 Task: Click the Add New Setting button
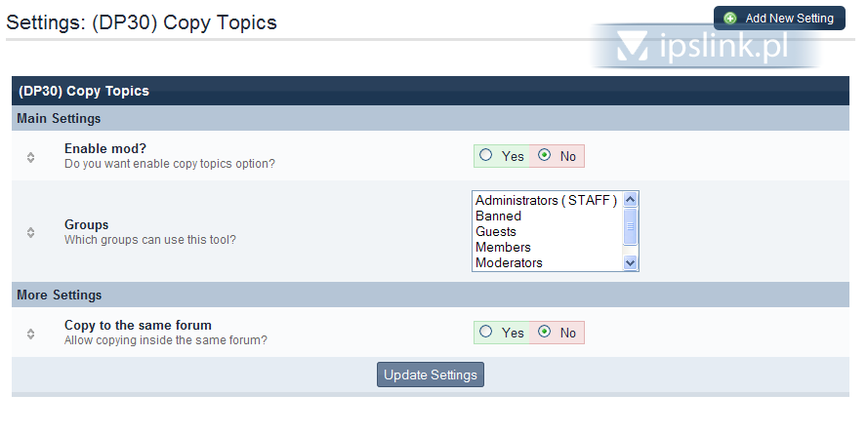point(779,19)
